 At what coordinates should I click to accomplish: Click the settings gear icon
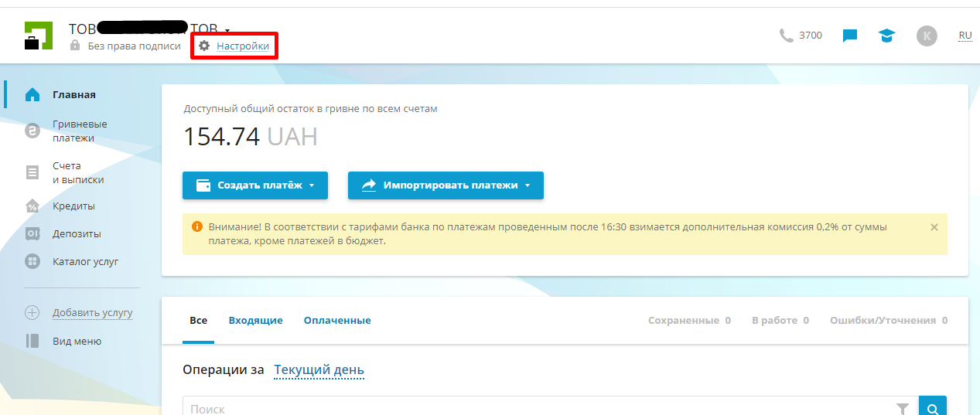click(x=204, y=46)
